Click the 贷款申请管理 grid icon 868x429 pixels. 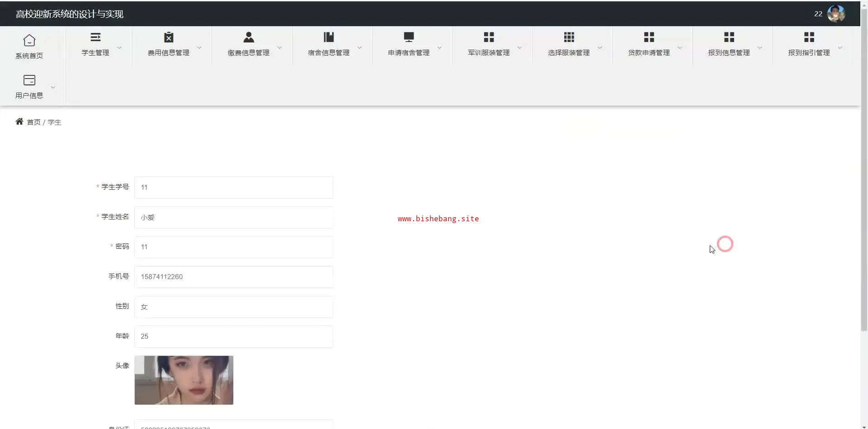point(649,37)
